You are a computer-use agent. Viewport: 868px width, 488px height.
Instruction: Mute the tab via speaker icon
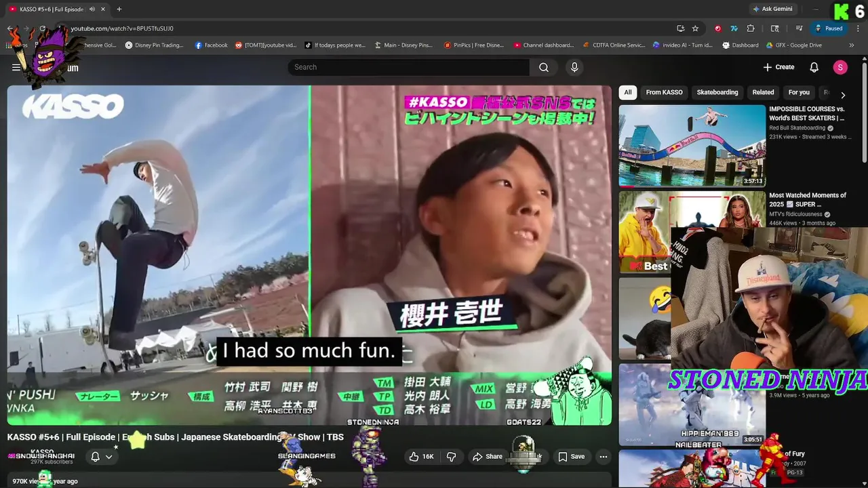92,9
